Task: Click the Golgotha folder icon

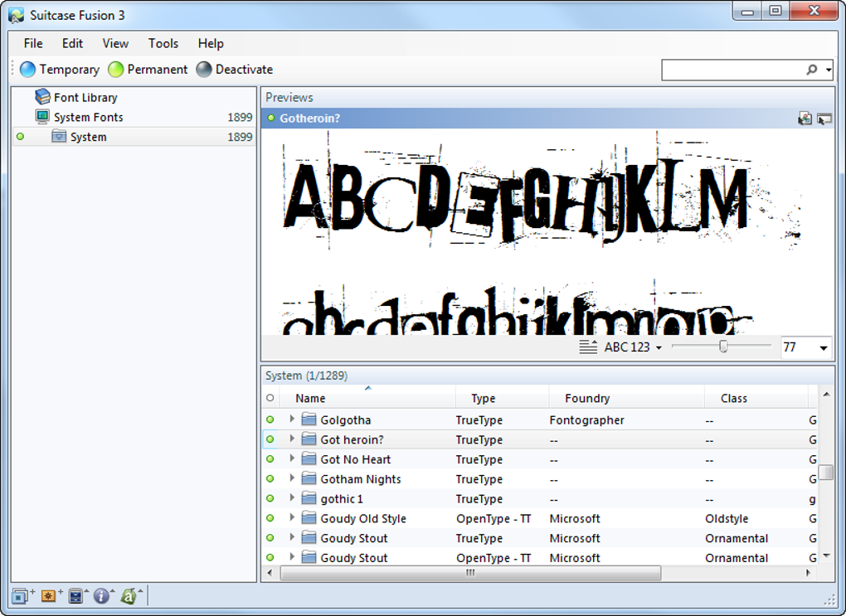Action: pos(309,420)
